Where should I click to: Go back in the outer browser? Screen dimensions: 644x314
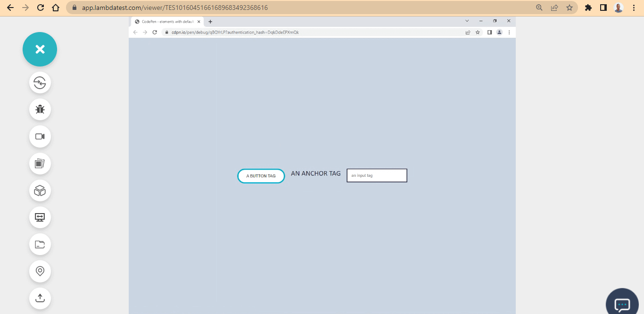pos(10,8)
